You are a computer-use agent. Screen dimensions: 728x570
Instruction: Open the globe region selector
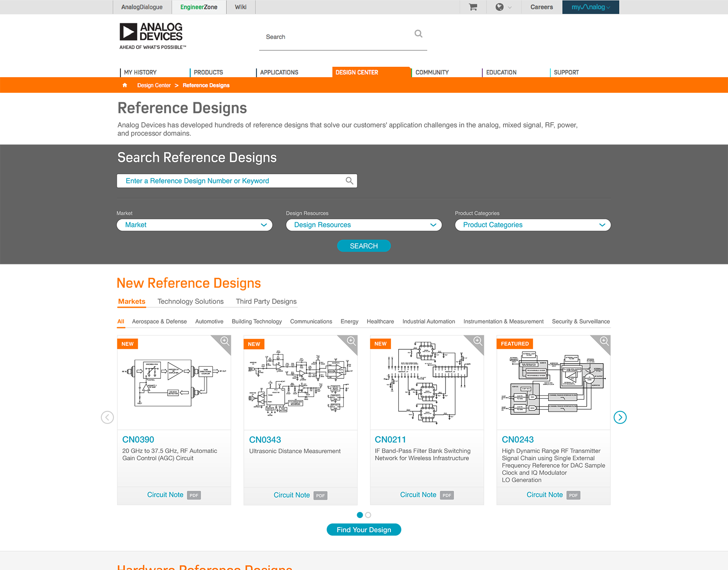pos(504,7)
